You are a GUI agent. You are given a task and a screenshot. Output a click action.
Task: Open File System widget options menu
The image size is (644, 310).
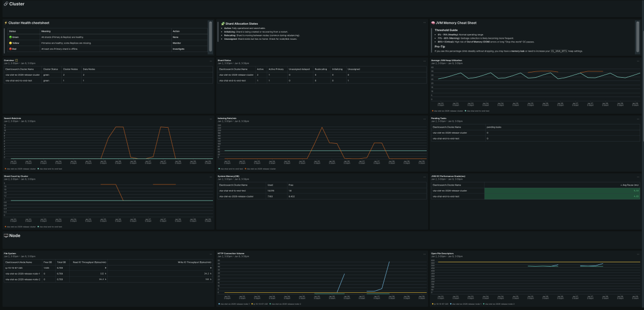[x=210, y=253]
